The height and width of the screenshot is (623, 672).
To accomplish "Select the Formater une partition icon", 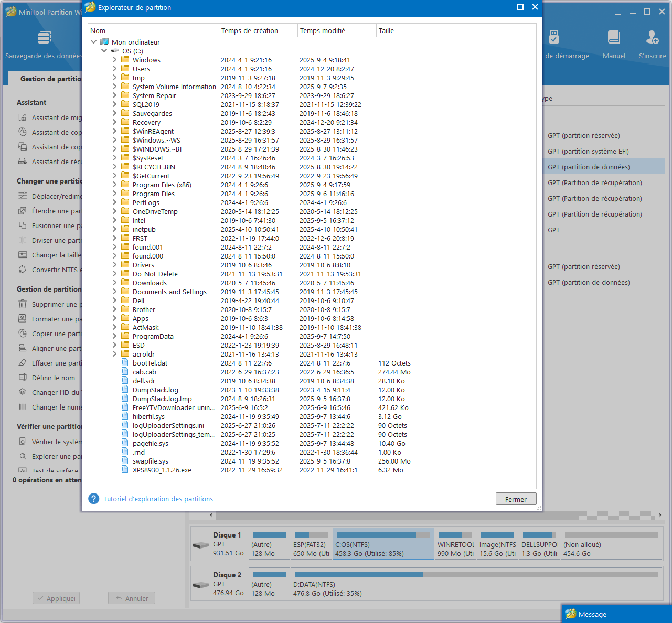I will [23, 318].
